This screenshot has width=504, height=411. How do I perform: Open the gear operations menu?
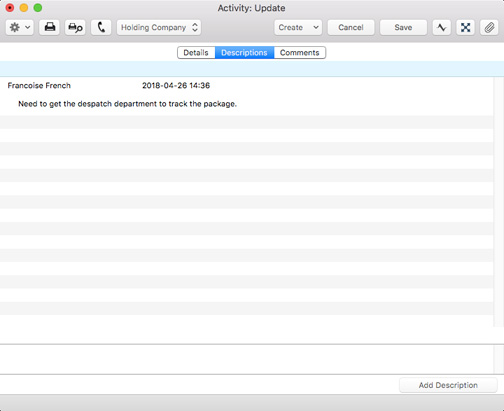[19, 27]
